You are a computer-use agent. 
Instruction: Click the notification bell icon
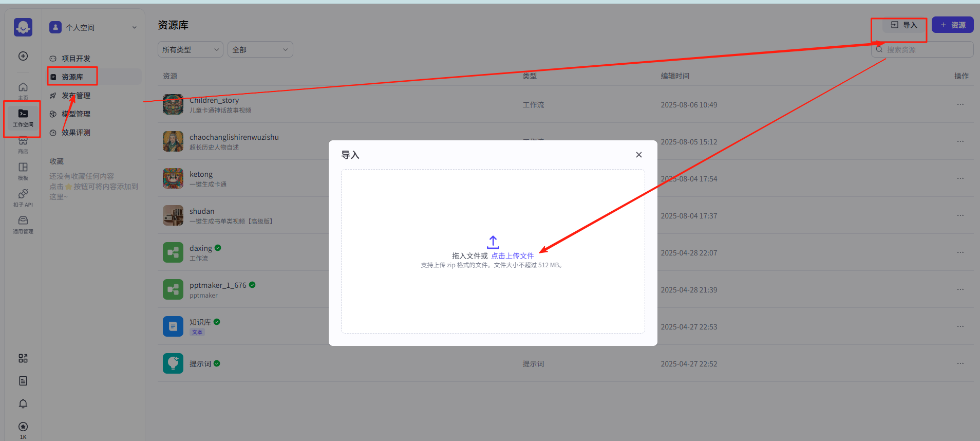23,404
